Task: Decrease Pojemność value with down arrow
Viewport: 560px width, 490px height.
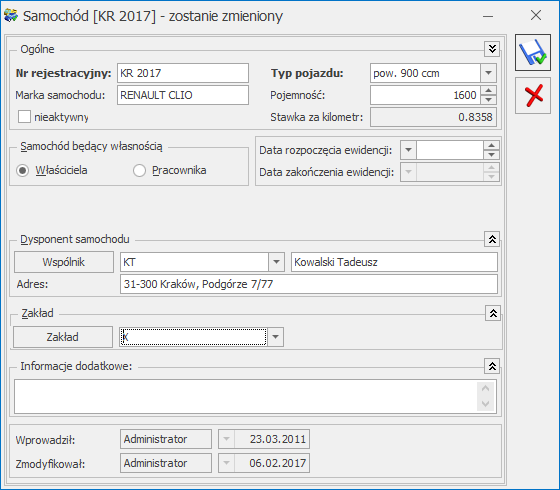Action: 489,100
